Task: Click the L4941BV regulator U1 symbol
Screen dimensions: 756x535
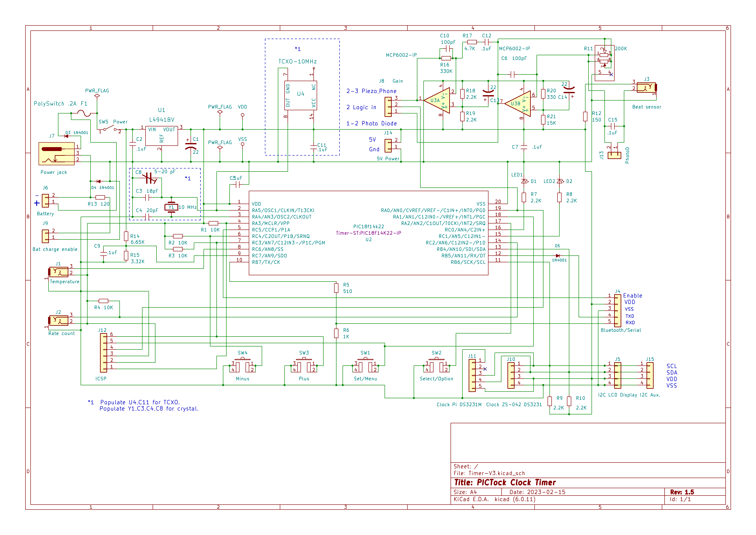Action: pyautogui.click(x=161, y=136)
